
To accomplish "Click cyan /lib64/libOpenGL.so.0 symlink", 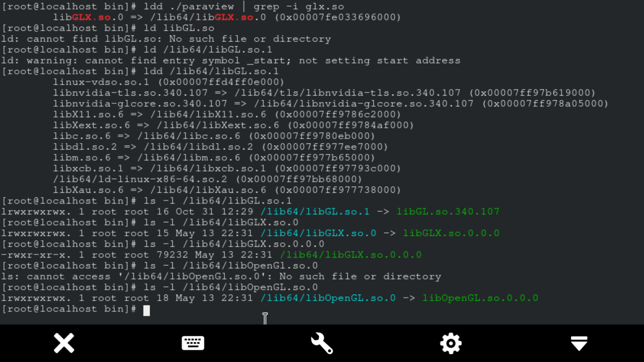I will [328, 298].
